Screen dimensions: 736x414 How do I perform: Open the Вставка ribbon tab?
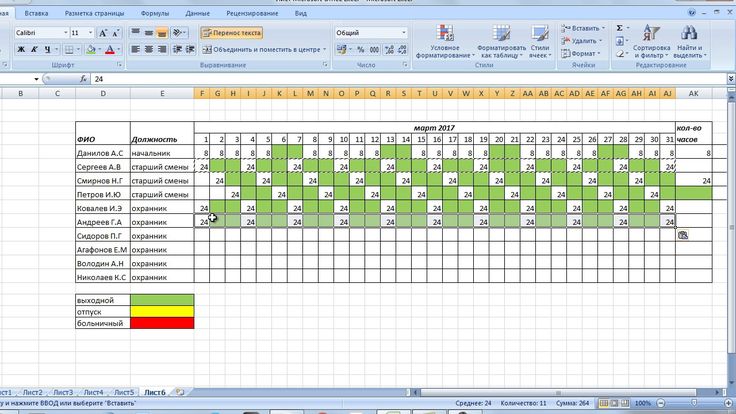36,13
